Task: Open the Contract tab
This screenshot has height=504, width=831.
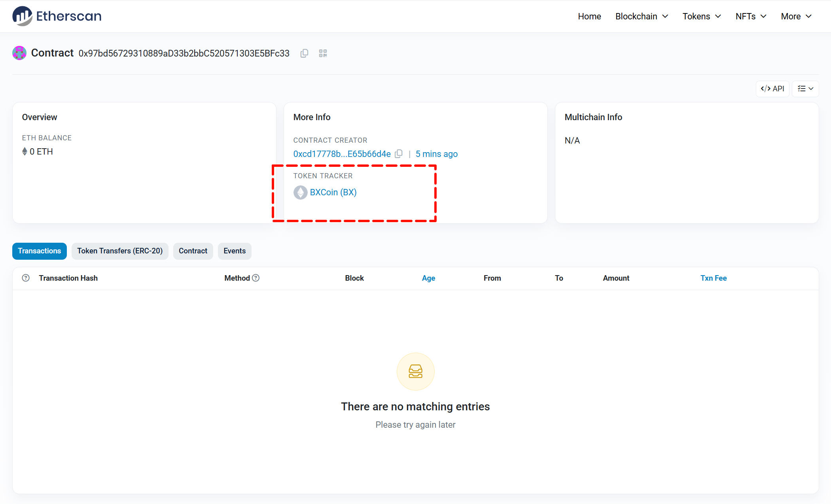Action: (193, 251)
